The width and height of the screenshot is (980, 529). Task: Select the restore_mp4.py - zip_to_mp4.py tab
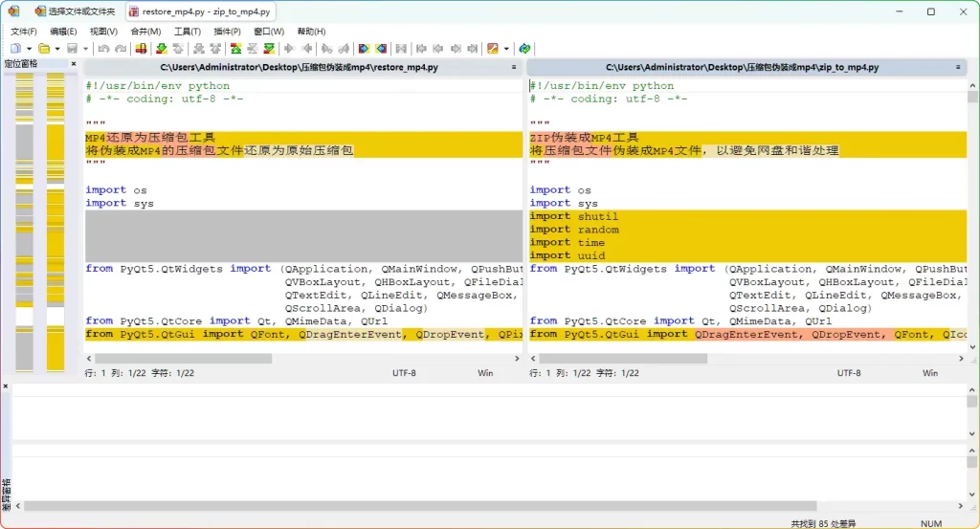200,11
